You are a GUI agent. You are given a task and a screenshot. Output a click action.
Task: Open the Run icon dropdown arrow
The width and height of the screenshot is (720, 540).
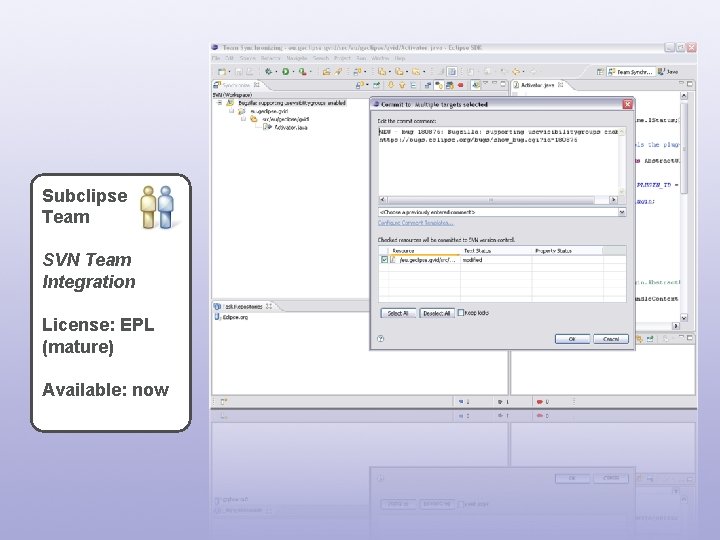coord(293,72)
